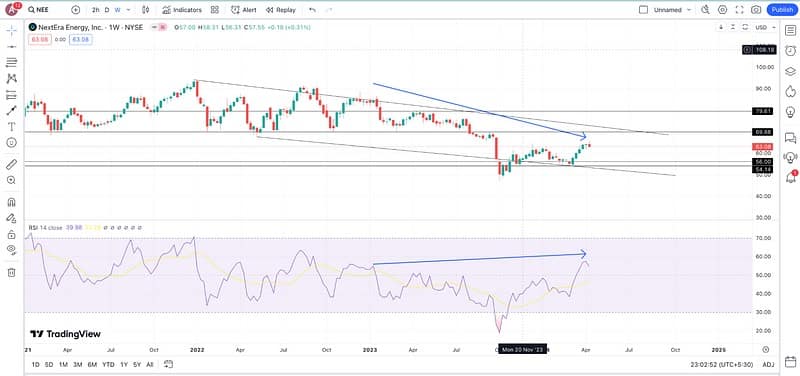This screenshot has height=376, width=800.
Task: Select the W weekly interval
Action: (117, 10)
